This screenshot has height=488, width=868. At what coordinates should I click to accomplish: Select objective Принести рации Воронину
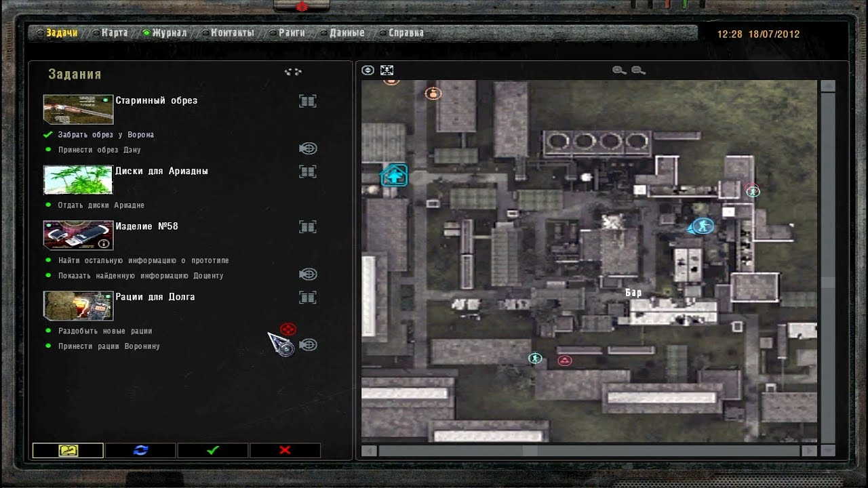coord(108,346)
